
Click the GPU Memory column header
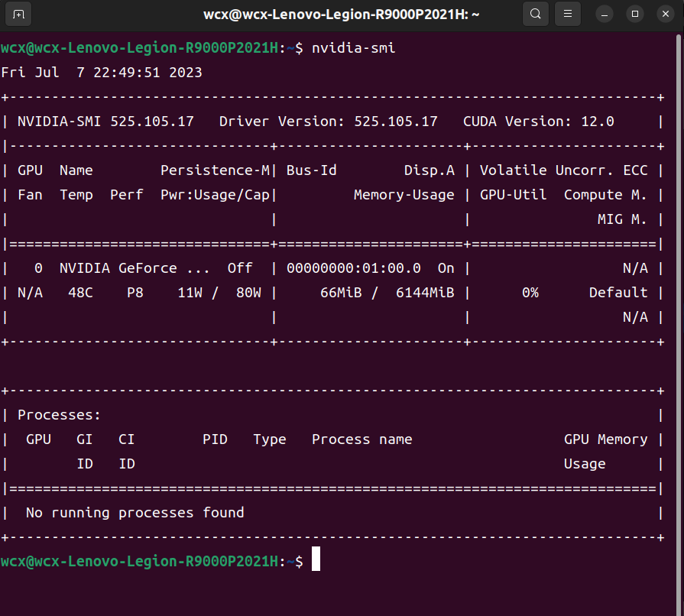(605, 439)
